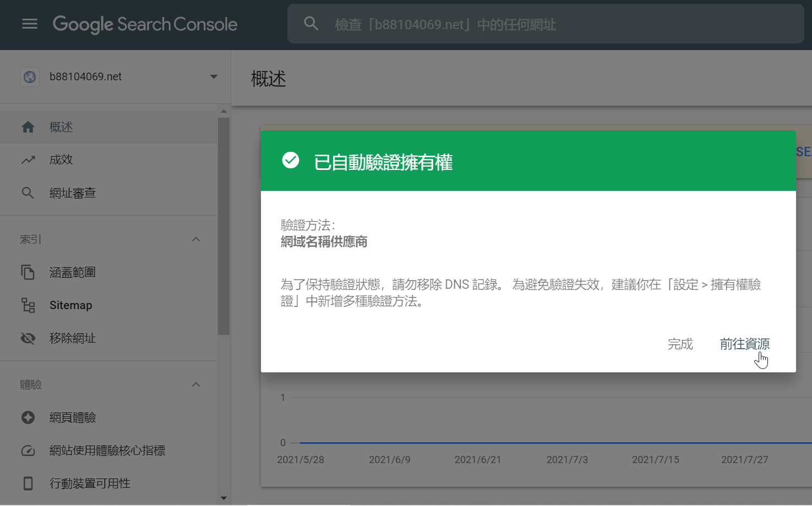Click the sidebar scroll up arrow
The height and width of the screenshot is (506, 812).
click(x=224, y=111)
